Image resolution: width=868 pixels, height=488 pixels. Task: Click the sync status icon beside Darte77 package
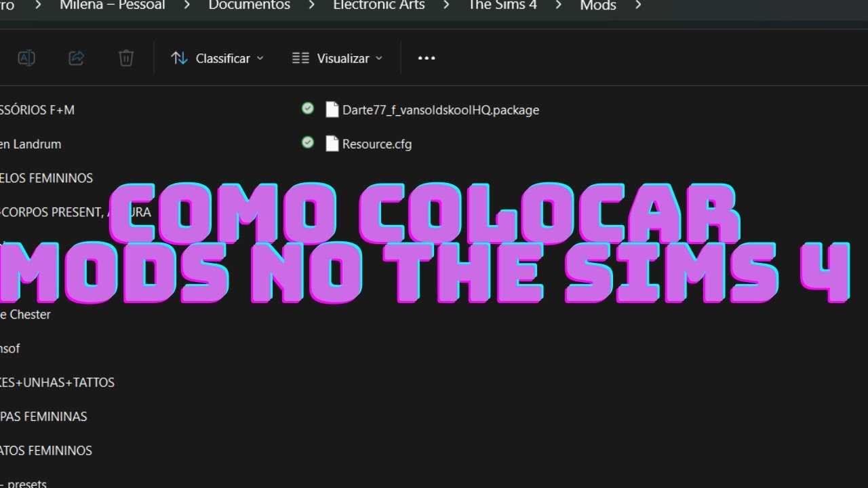click(308, 108)
